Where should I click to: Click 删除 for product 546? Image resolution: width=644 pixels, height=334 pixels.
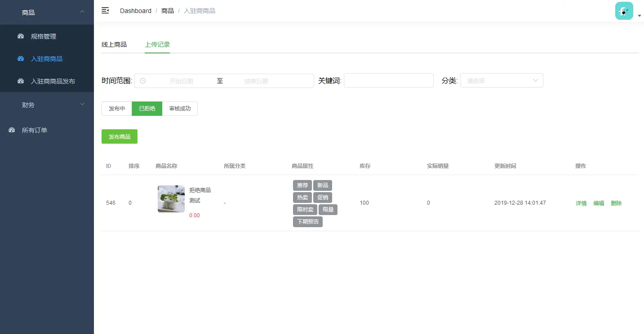tap(616, 203)
